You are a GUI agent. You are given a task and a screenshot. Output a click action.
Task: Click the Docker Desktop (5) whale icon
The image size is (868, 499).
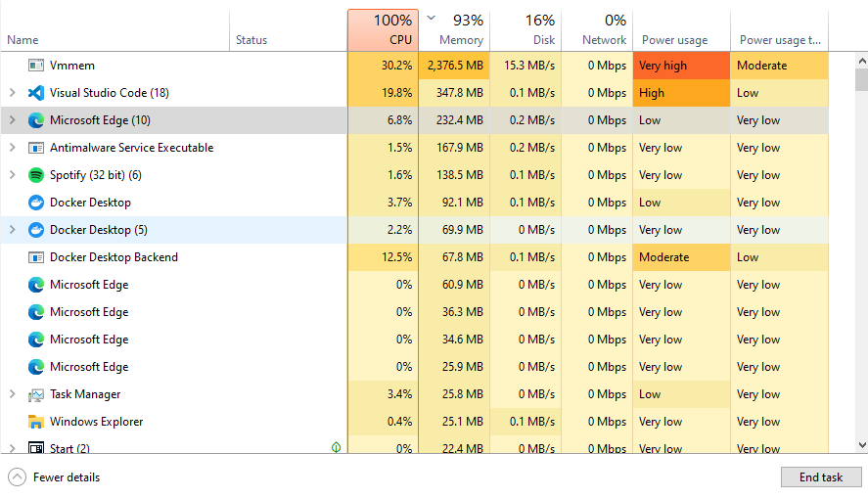(36, 230)
